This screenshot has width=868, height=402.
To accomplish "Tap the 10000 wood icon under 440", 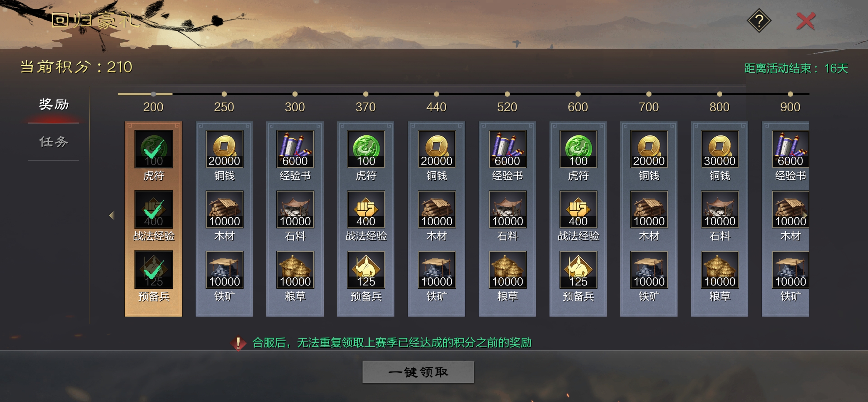I will point(437,210).
